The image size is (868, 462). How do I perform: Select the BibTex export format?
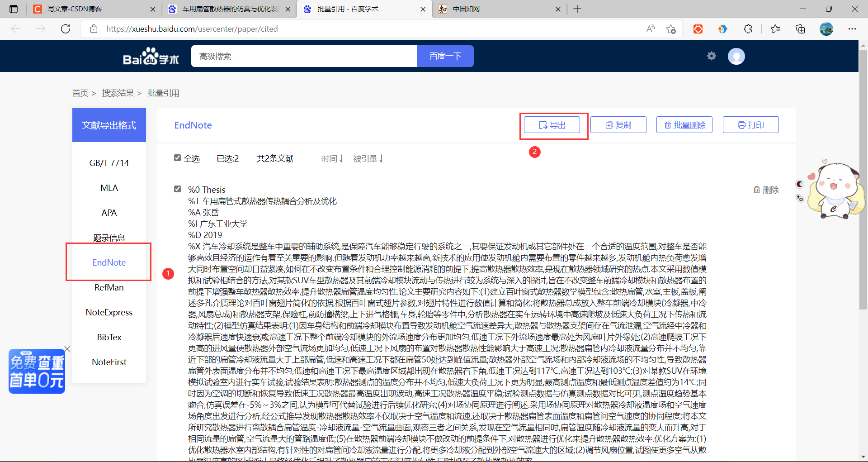[109, 337]
